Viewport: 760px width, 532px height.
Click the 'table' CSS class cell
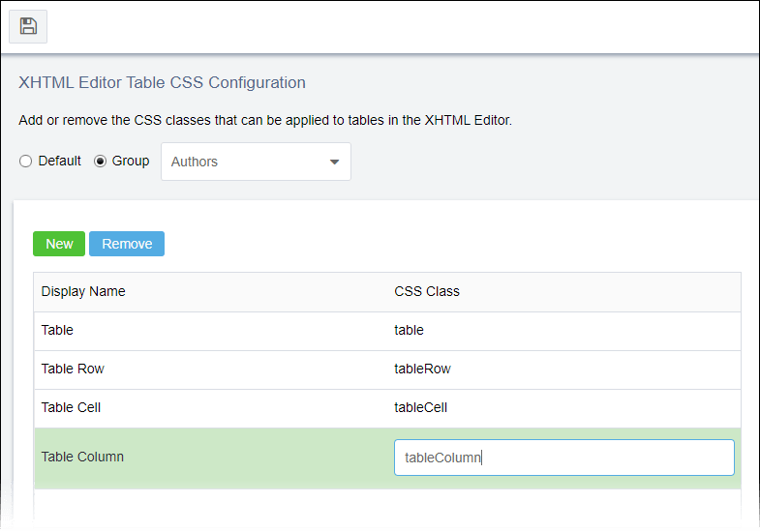click(x=564, y=331)
